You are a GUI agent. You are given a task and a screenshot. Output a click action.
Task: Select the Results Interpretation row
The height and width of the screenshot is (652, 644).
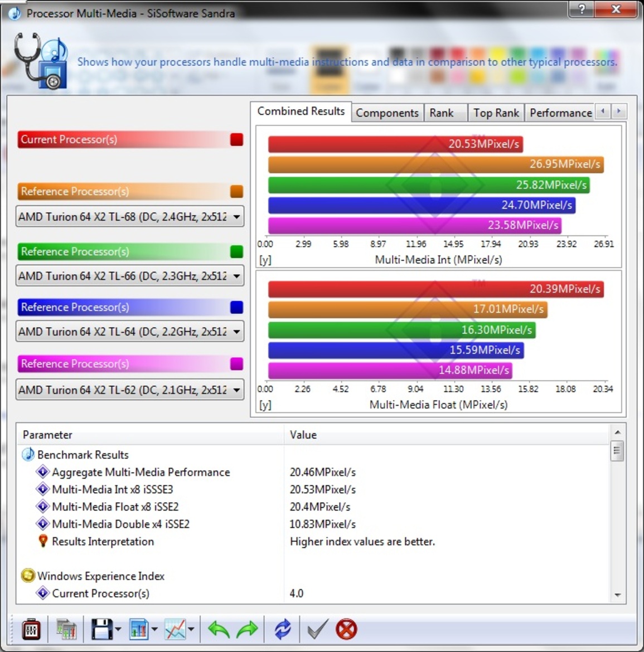coord(313,542)
